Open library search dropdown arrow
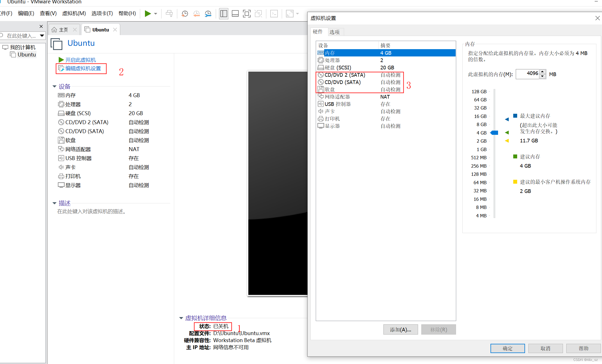602x364 pixels. pyautogui.click(x=42, y=36)
